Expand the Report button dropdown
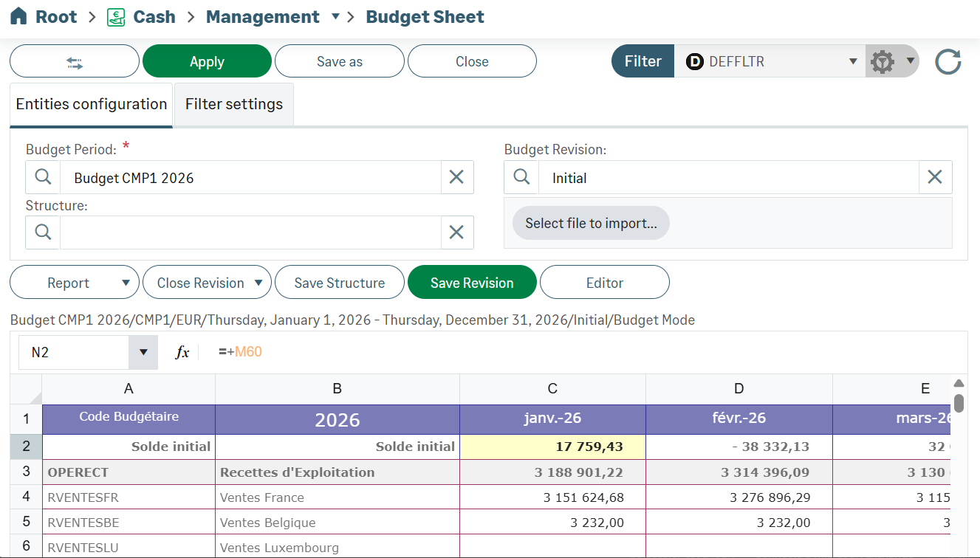The width and height of the screenshot is (980, 558). (x=126, y=283)
